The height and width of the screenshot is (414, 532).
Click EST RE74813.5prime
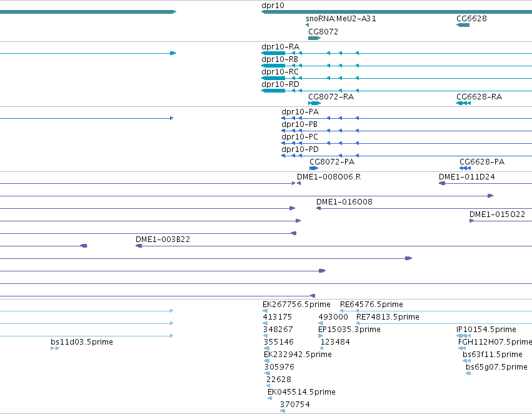(388, 317)
